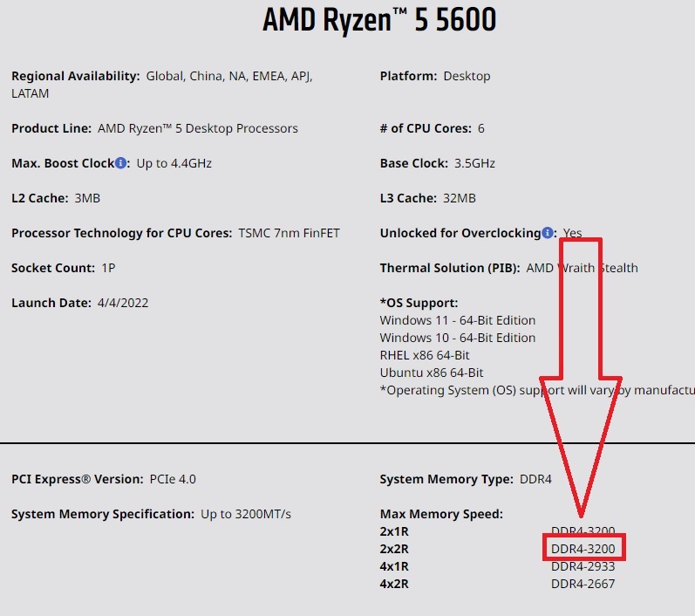This screenshot has width=695, height=616.
Task: Click the Base Clock 3.5GHz value
Action: (x=475, y=163)
